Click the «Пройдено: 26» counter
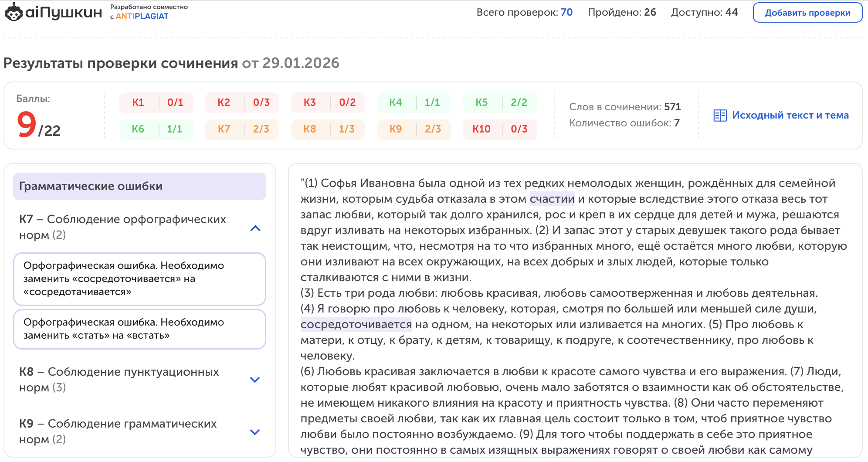 pos(622,12)
